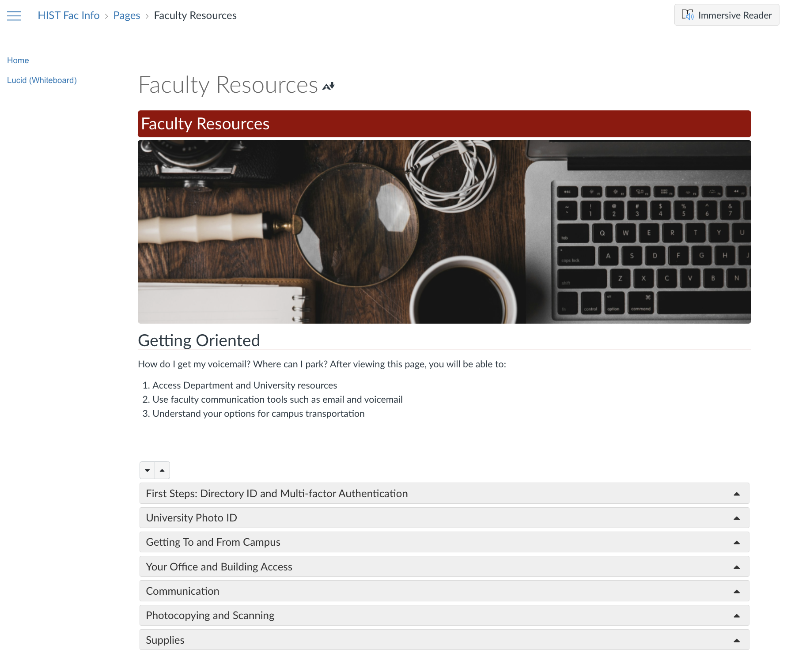The width and height of the screenshot is (787, 672).
Task: Click 'Access Department and University resources' list item
Action: pyautogui.click(x=245, y=385)
